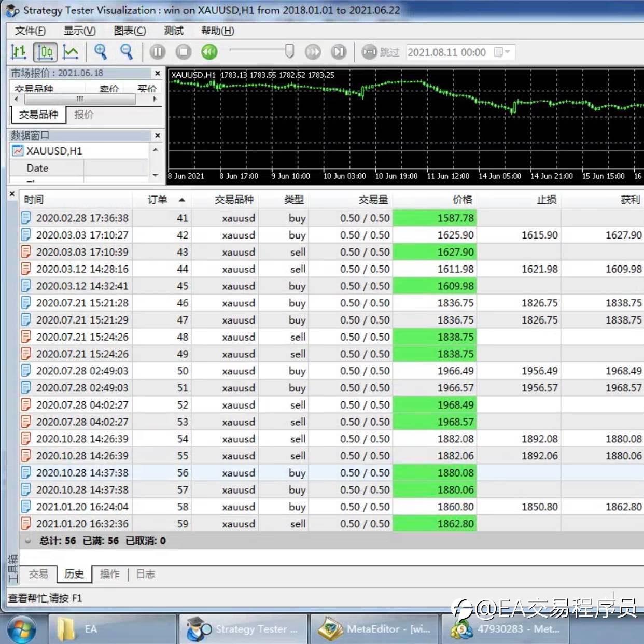This screenshot has height=644, width=644.
Task: Stop the strategy tester visualization
Action: tap(184, 52)
